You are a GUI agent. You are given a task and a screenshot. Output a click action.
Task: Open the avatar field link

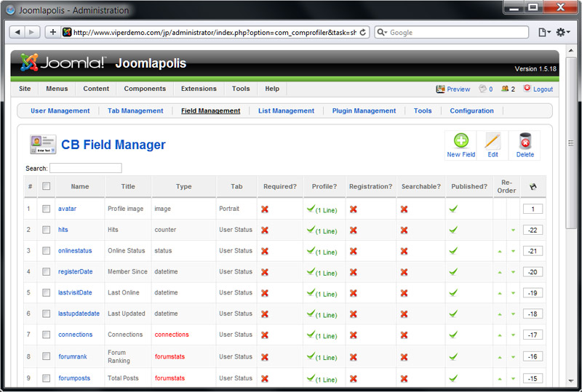67,209
